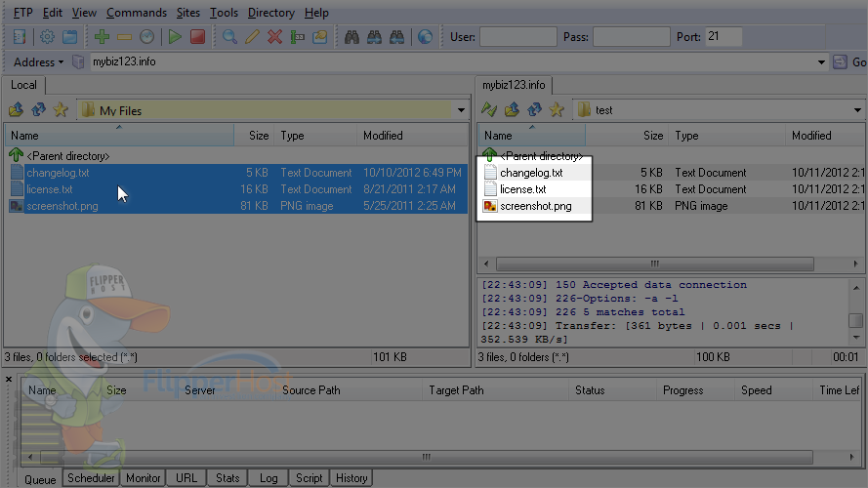This screenshot has height=488, width=868.
Task: Click the remote file list horizontal scrollbar
Action: coord(655,264)
